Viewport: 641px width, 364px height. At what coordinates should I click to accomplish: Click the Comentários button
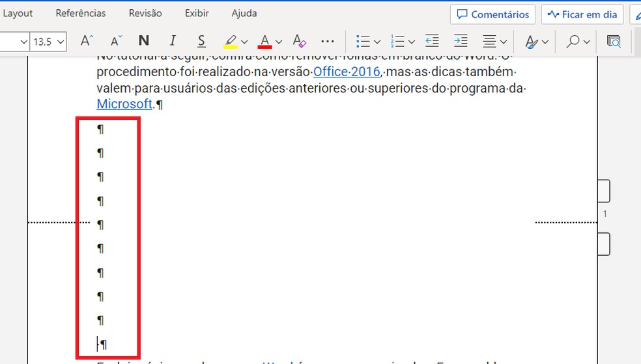(492, 15)
